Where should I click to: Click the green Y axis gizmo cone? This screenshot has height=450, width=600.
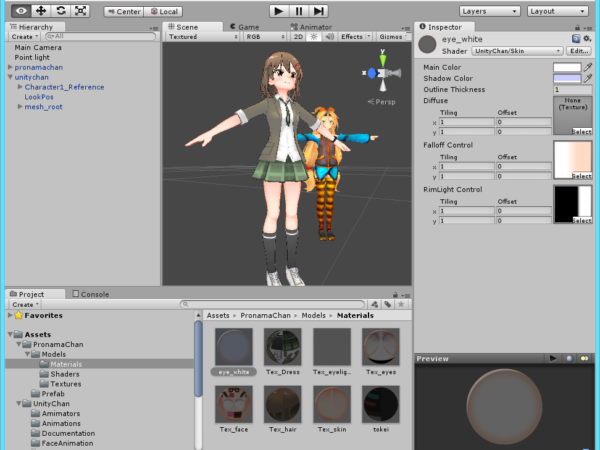(383, 60)
